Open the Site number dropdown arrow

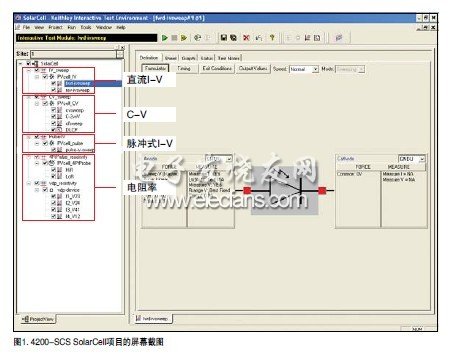click(x=120, y=54)
